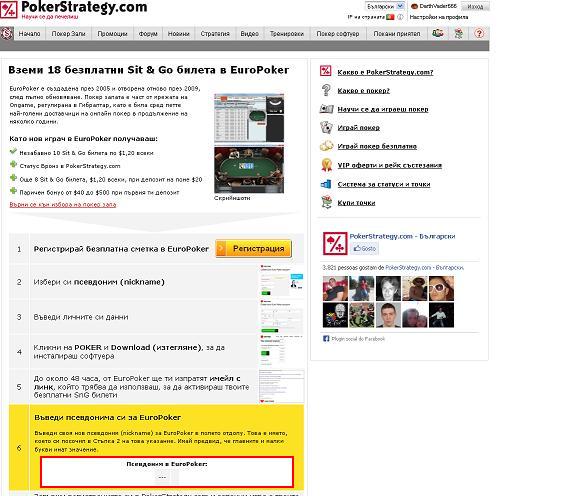Viewport: 563px width, 496px height.
Task: Open the Форум navigation tab
Action: (x=148, y=33)
